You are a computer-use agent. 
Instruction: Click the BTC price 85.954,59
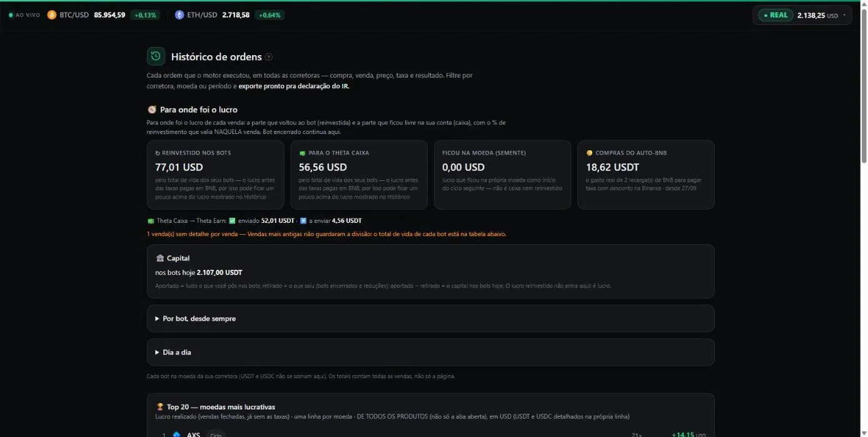click(x=109, y=15)
